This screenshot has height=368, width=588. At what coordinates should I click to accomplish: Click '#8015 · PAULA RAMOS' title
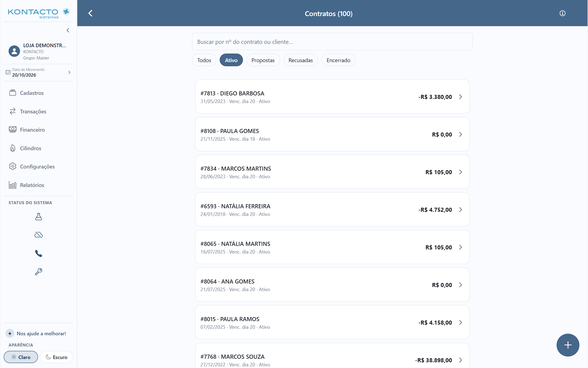point(230,319)
